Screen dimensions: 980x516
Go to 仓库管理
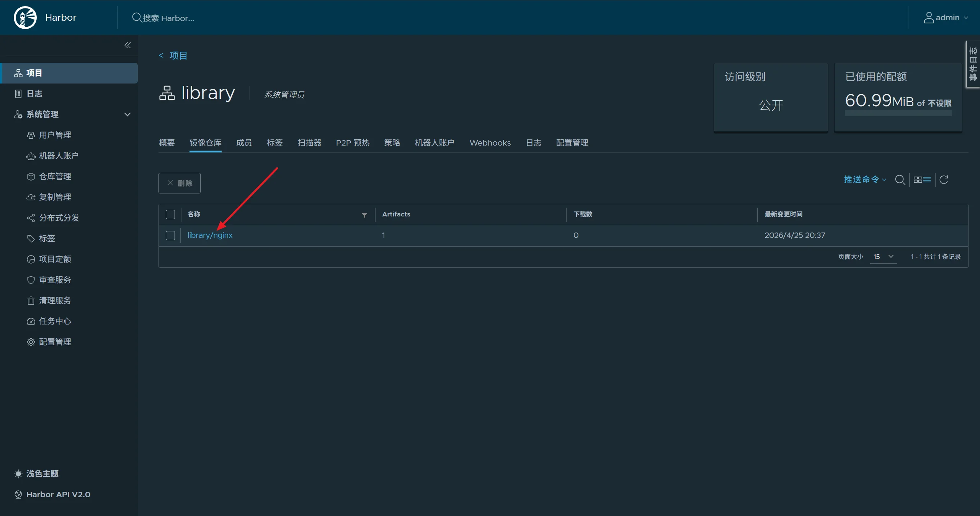coord(55,177)
